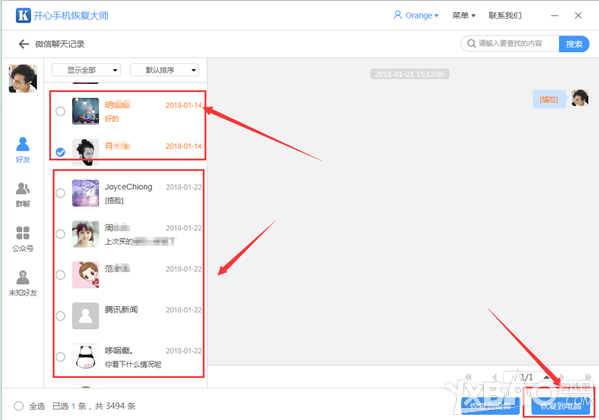The height and width of the screenshot is (420, 599).
Task: Go to the last page of messages
Action: (x=588, y=377)
